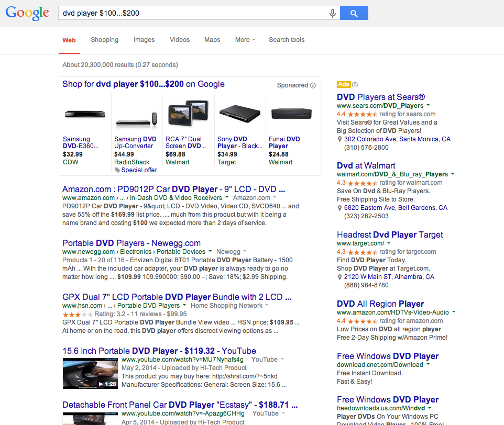Click map pin for Bell Gardens address
This screenshot has width=504, height=425.
(339, 208)
